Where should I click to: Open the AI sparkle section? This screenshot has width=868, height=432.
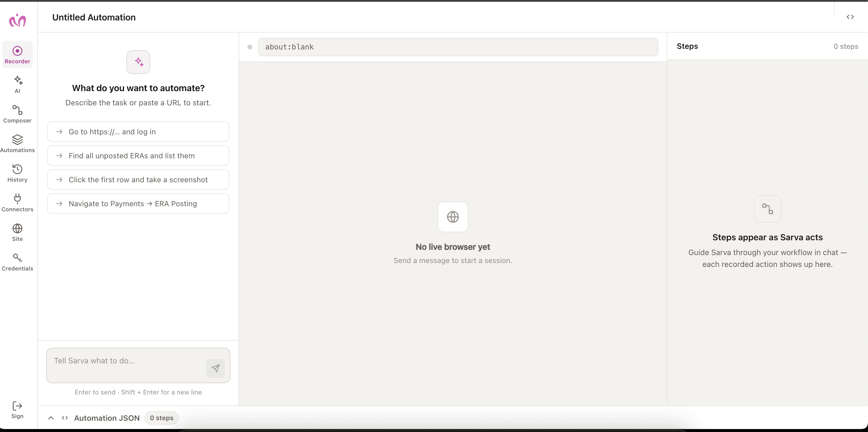point(17,84)
